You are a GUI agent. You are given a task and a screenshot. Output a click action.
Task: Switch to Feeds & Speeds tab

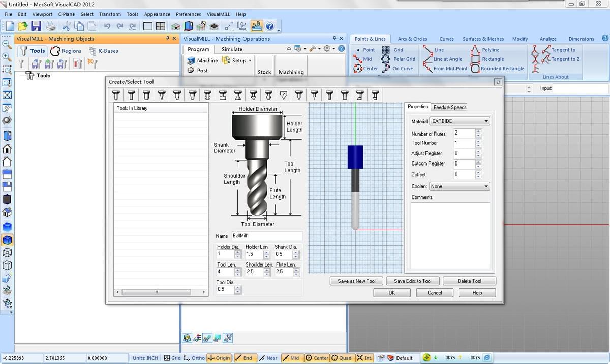tap(449, 107)
